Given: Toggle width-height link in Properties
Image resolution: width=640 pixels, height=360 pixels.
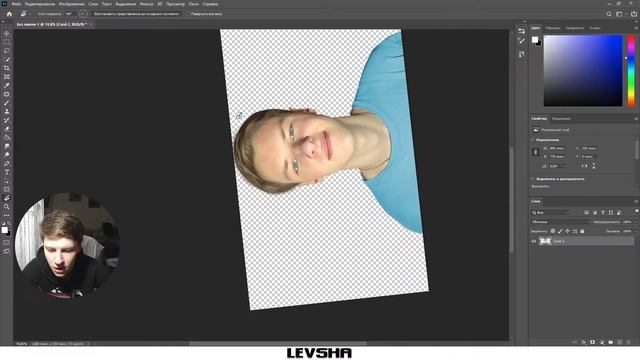Looking at the screenshot, I should coord(536,152).
